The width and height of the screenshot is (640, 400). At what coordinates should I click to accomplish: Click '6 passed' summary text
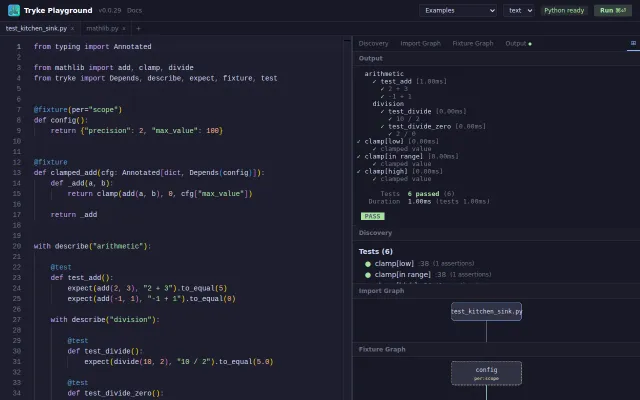tap(423, 194)
